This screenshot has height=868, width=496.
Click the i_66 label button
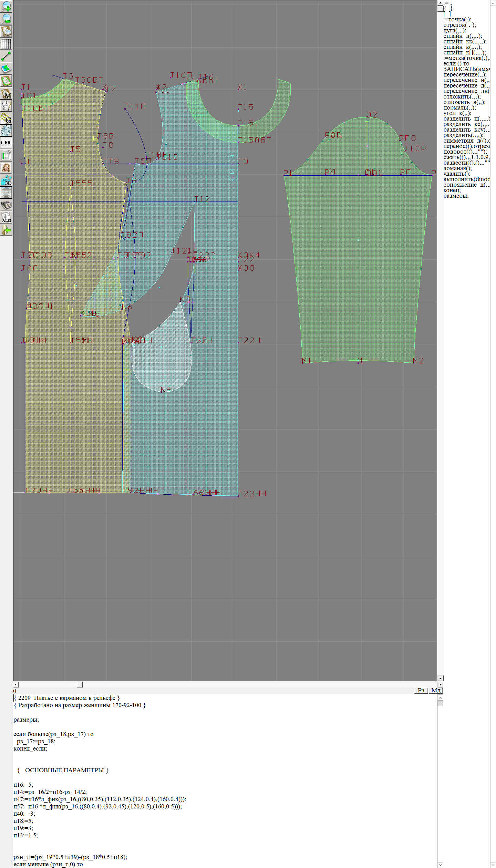[6, 143]
